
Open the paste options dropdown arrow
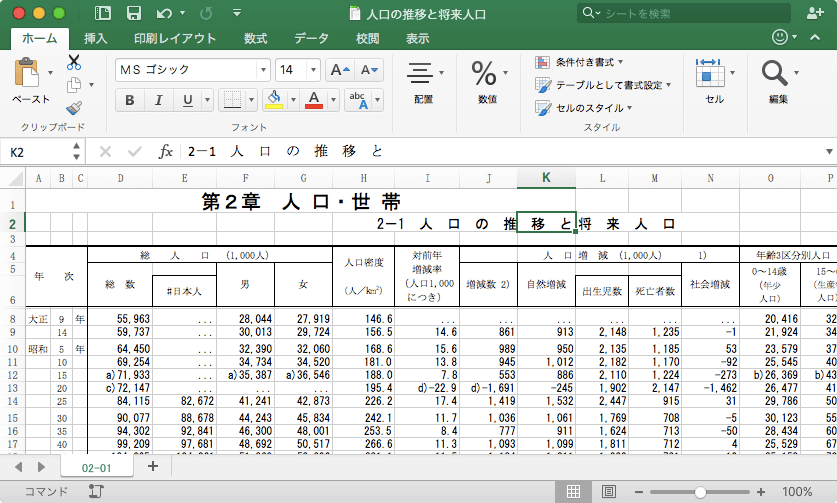(x=51, y=73)
